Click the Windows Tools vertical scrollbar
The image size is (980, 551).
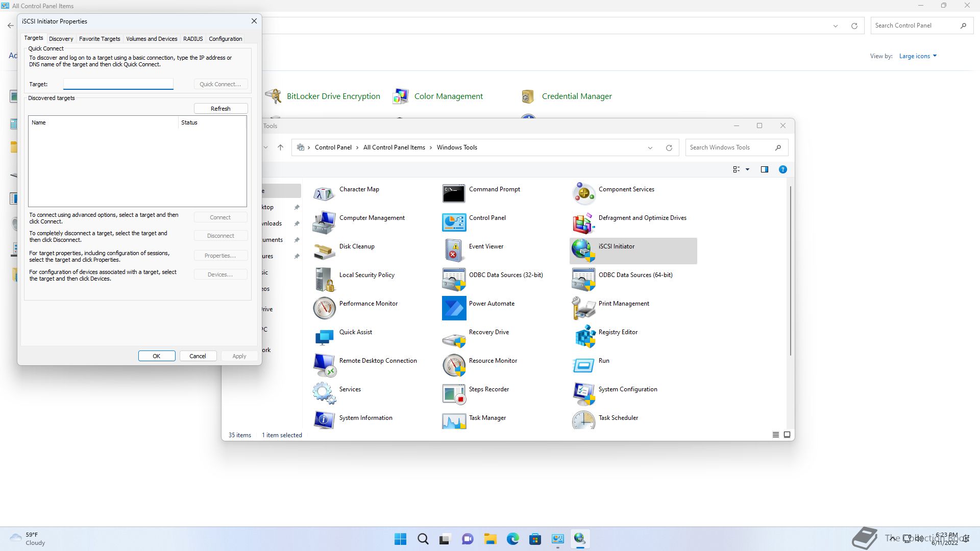point(791,270)
